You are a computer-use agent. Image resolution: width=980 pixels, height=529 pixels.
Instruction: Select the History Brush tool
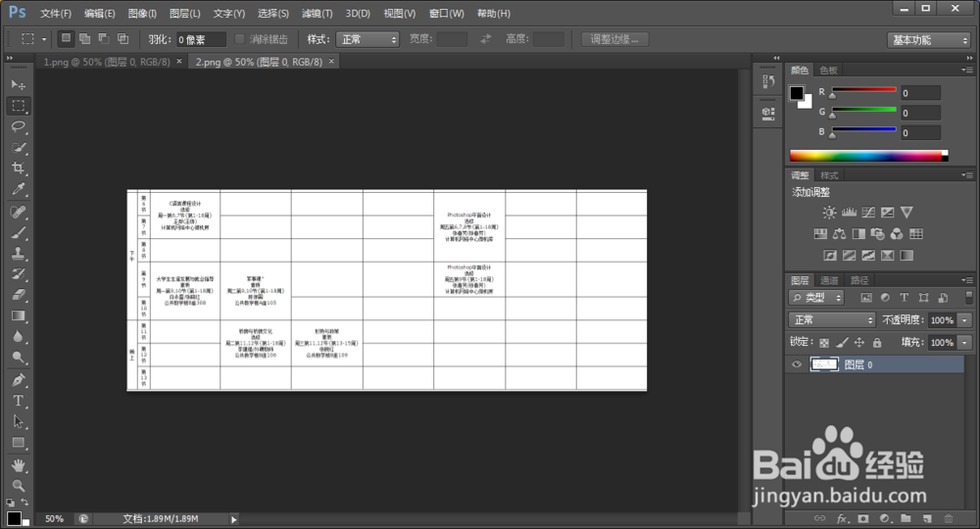pos(18,274)
